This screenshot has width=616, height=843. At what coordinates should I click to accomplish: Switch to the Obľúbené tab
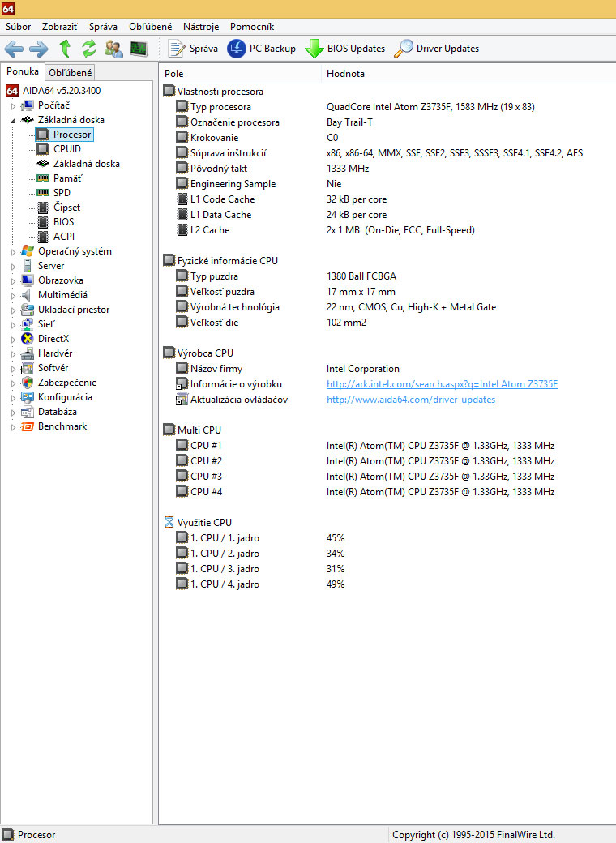tap(70, 73)
